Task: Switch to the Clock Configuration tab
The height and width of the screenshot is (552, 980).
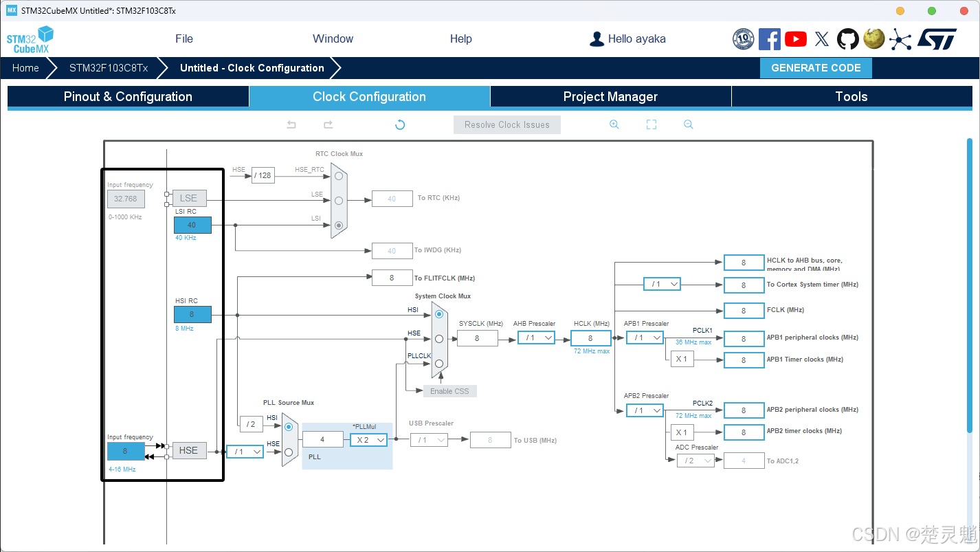Action: click(370, 97)
